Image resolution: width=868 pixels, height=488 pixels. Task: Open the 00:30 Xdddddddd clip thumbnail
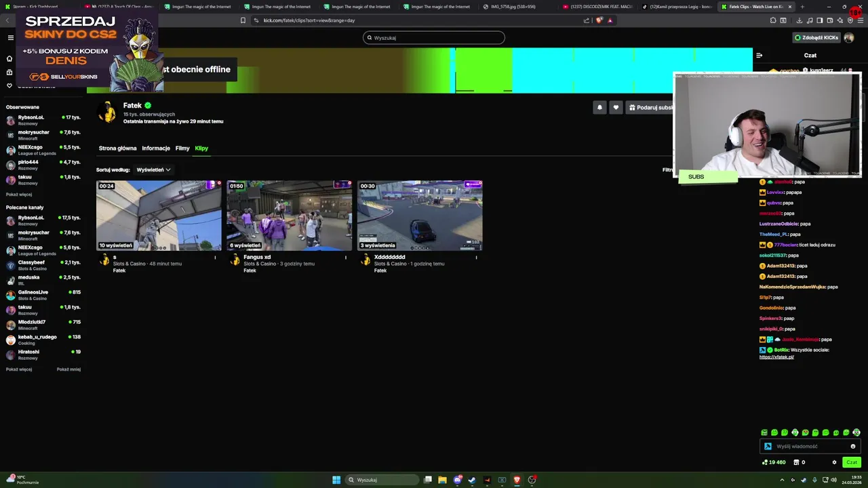click(420, 216)
